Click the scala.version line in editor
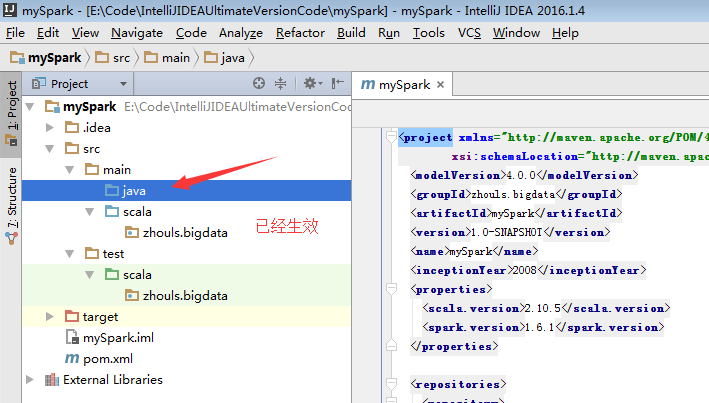Screen dimensions: 709x403 (546, 308)
